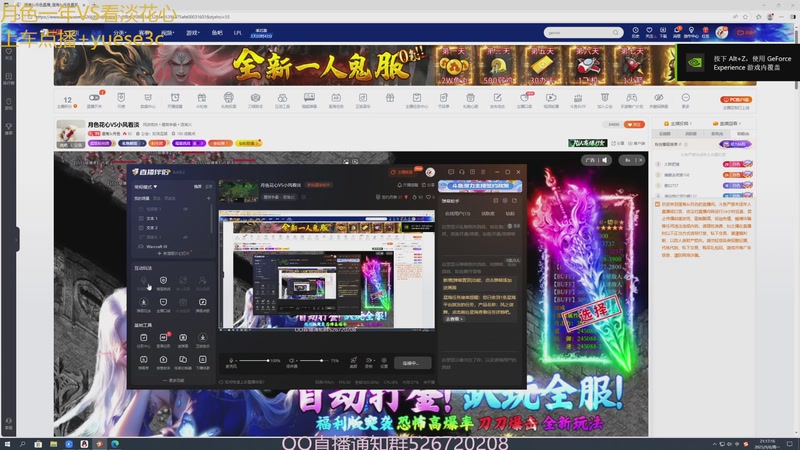Click gear icon in 弹幕助手 panel header
Screen dimensions: 800x450
(505, 201)
